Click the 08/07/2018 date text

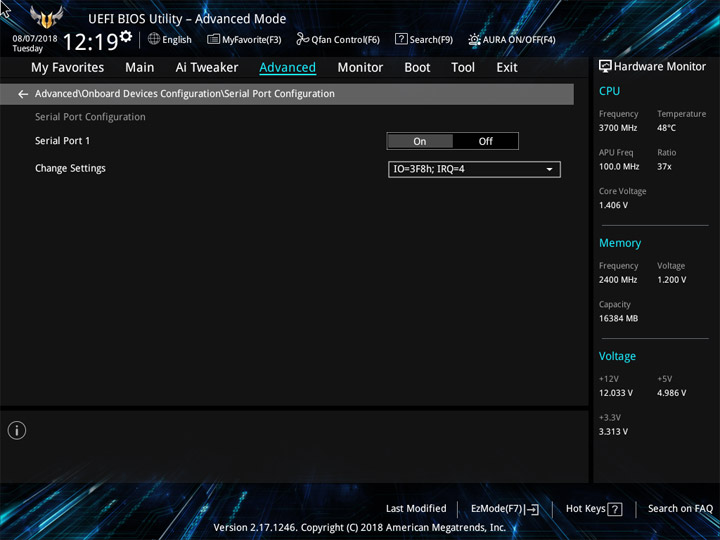tap(35, 39)
